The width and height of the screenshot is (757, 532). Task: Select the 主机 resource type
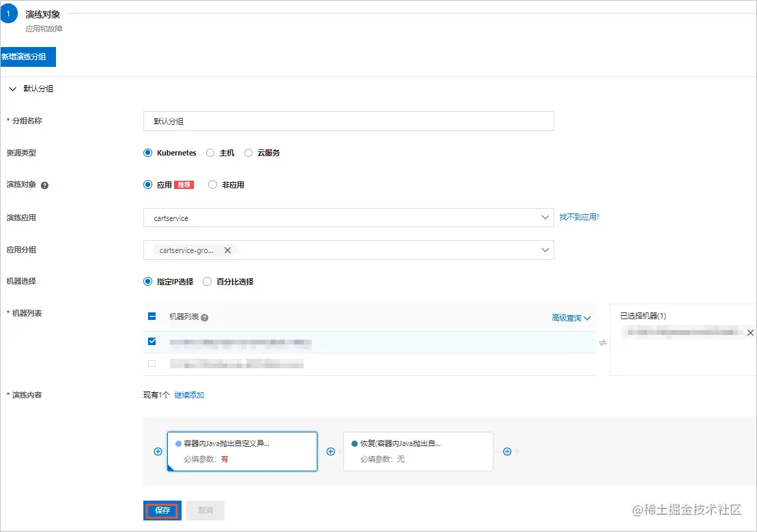210,153
